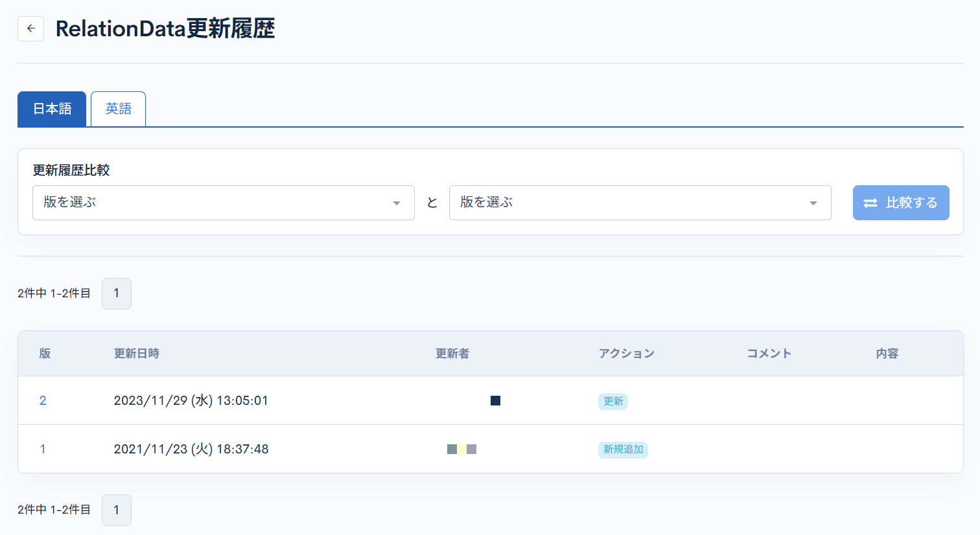Click the updater avatar in version 2 row
This screenshot has width=980, height=535.
(495, 401)
